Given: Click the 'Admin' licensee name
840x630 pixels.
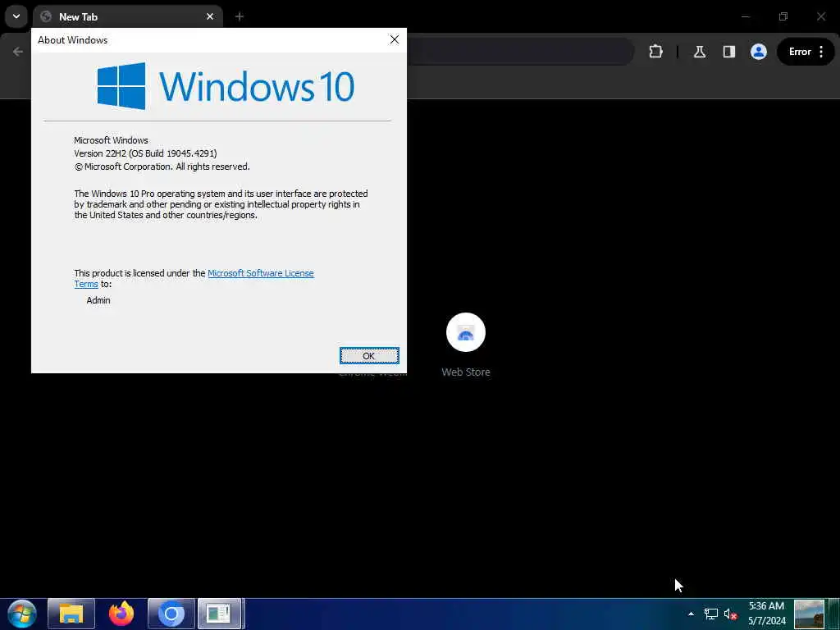Looking at the screenshot, I should click(98, 300).
